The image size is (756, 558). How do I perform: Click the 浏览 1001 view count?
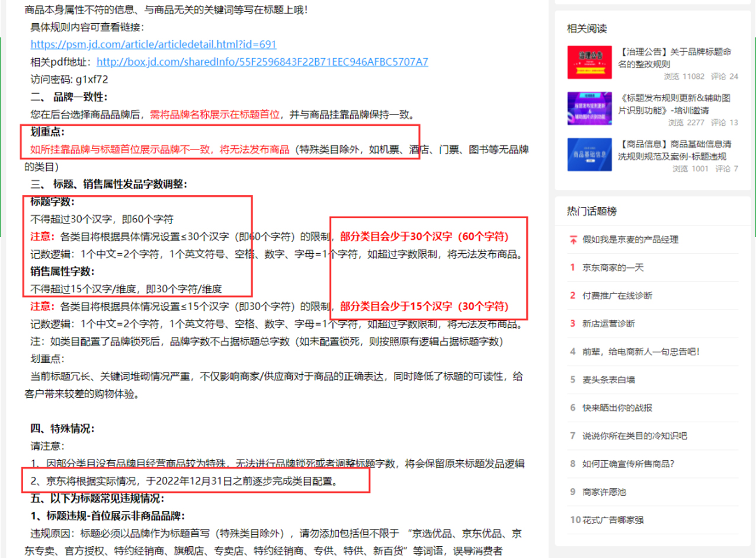[x=691, y=169]
